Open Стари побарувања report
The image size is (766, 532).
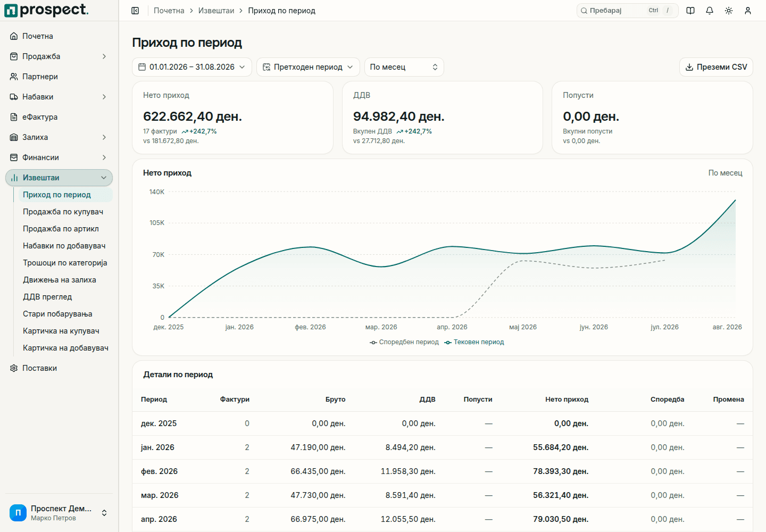point(65,314)
